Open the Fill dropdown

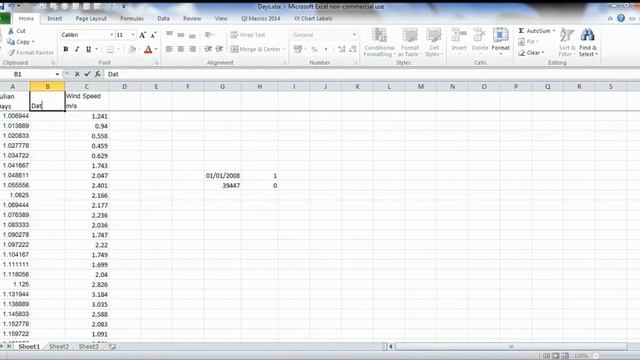tap(529, 42)
